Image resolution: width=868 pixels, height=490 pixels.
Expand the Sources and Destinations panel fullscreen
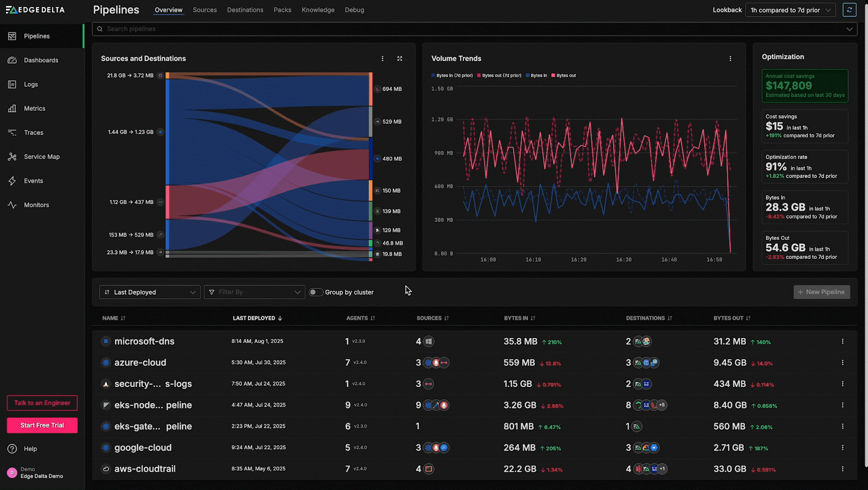click(x=400, y=59)
